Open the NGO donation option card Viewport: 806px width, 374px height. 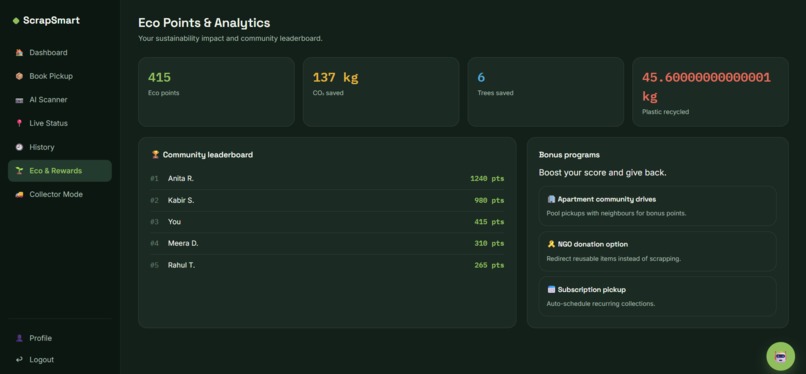(657, 251)
